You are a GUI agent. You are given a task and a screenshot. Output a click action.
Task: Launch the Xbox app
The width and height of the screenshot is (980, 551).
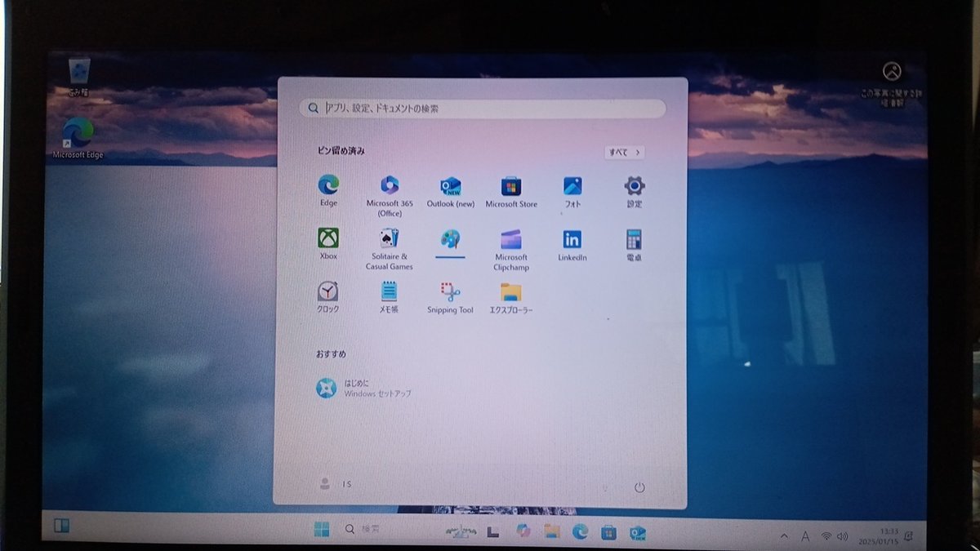(x=328, y=244)
